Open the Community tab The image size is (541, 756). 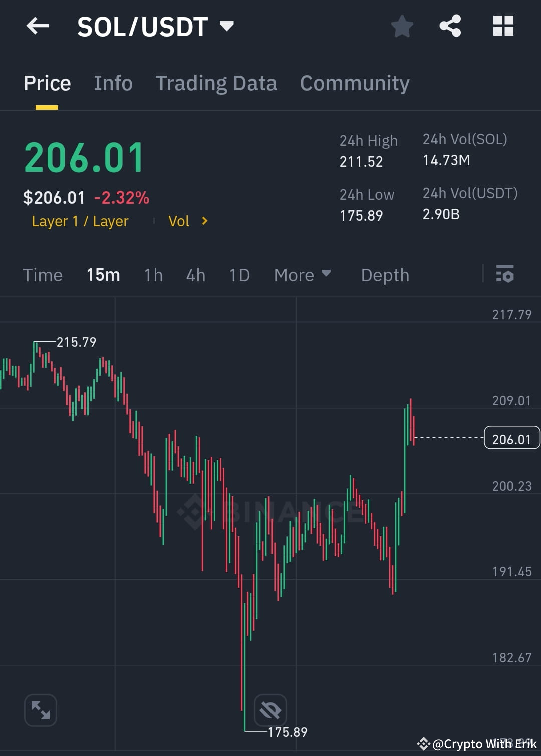[354, 83]
